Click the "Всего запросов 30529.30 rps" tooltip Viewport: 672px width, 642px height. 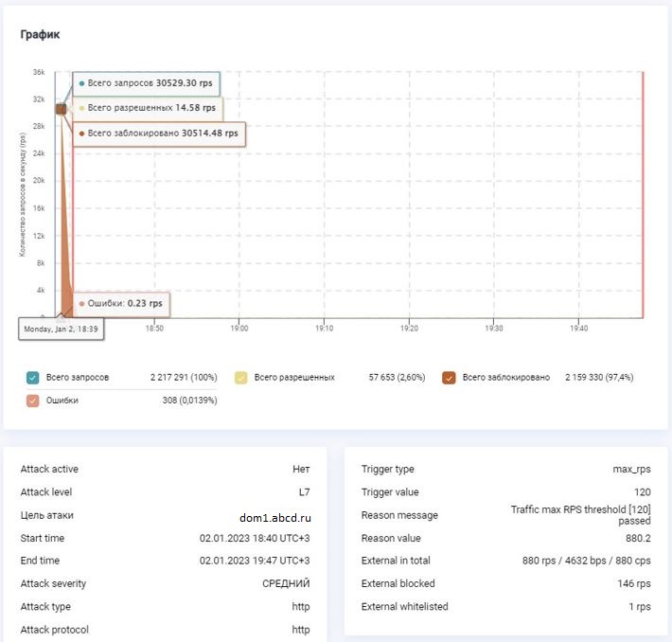[146, 83]
